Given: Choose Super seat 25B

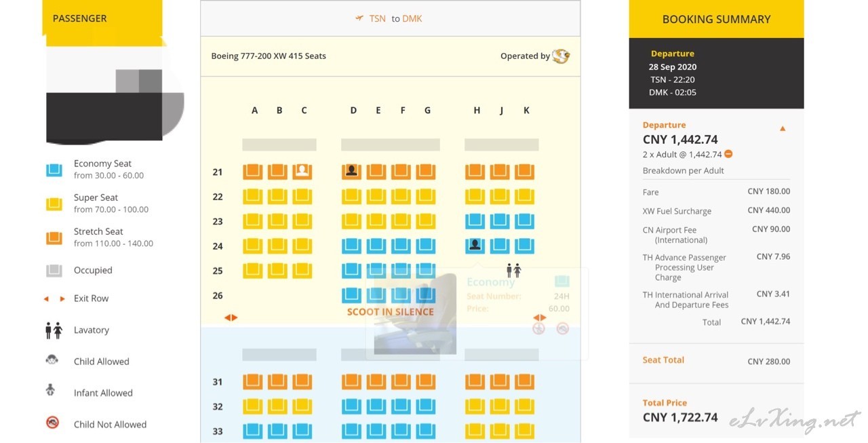Looking at the screenshot, I should click(277, 271).
